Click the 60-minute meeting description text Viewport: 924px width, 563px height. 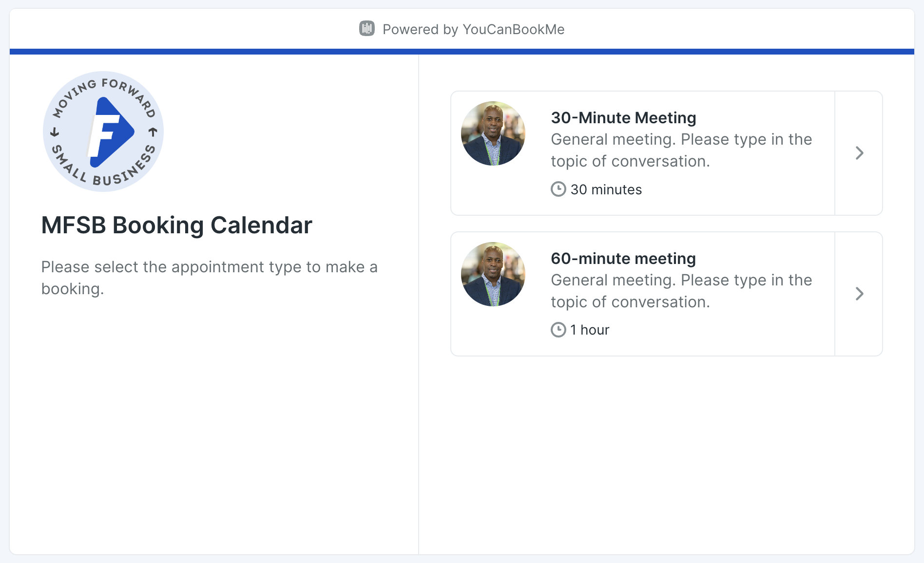point(681,291)
